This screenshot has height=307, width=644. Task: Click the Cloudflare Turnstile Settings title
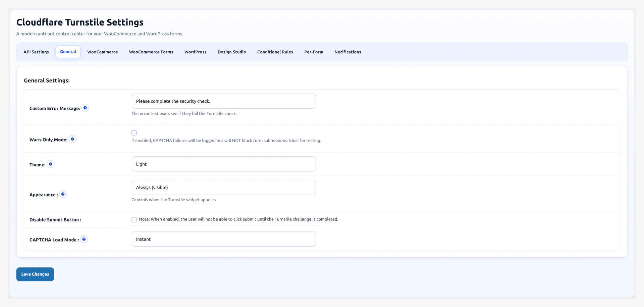tap(80, 22)
